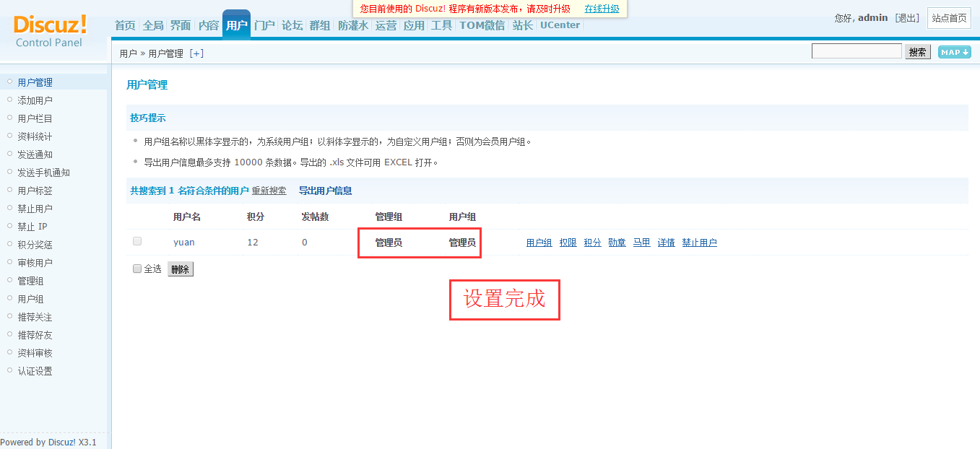The image size is (980, 449).
Task: Click the 在线升级 upgrade link
Action: coord(602,9)
